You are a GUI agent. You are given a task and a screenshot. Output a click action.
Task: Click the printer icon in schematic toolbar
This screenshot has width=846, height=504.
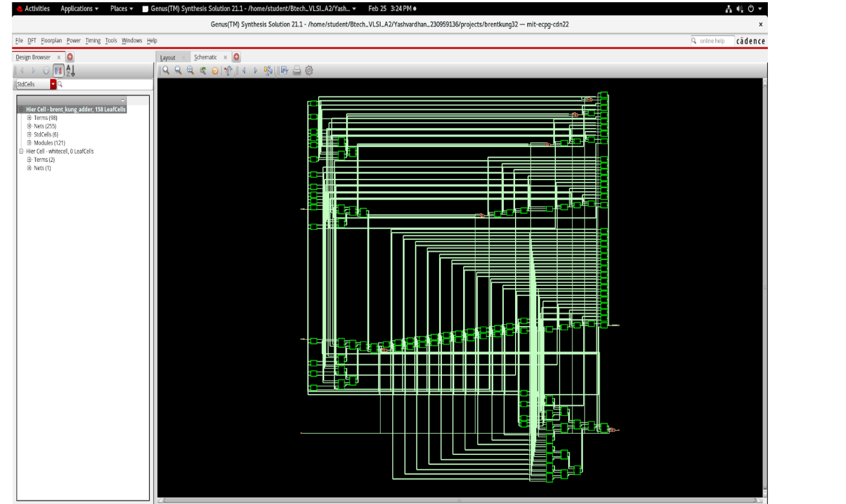[297, 70]
